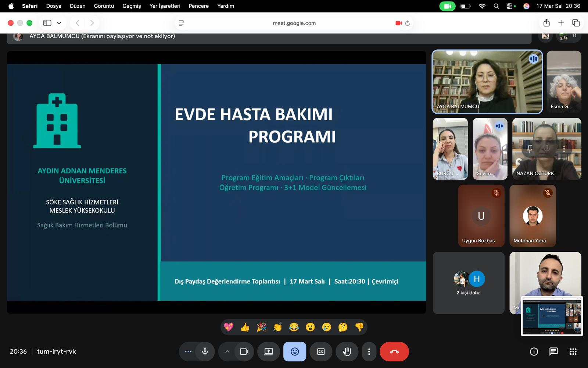Screen dimensions: 588x368
Task: Expand audio settings chevron beside camera
Action: coord(227,351)
